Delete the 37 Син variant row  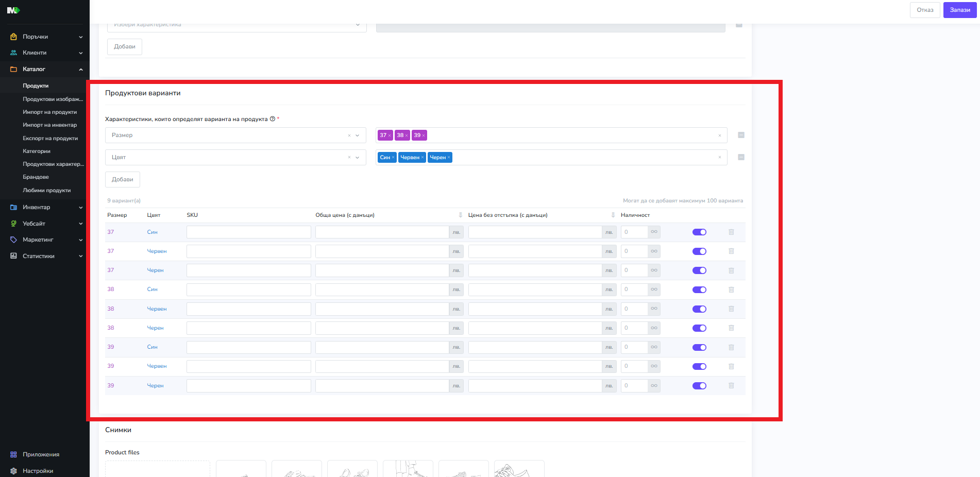[731, 232]
